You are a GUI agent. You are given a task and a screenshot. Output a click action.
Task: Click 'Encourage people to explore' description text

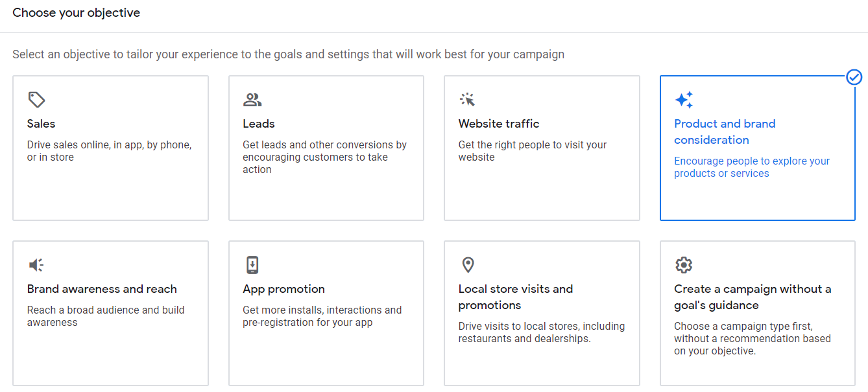point(751,167)
